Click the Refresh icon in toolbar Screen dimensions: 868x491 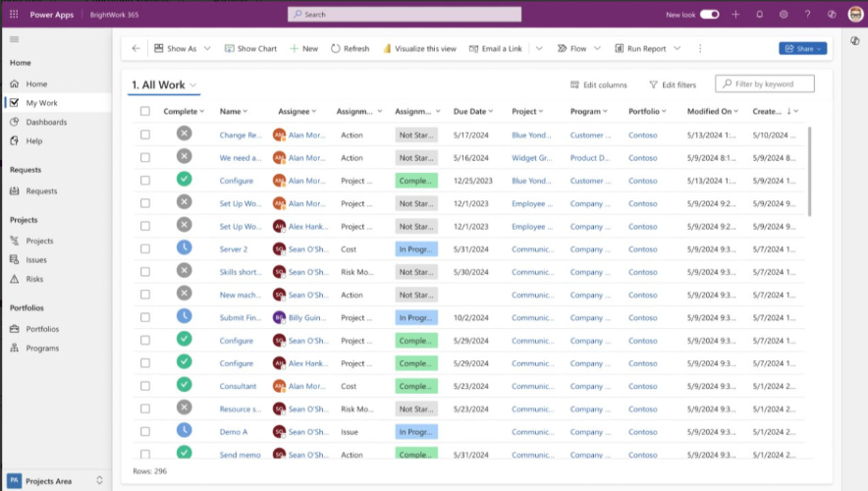click(336, 49)
